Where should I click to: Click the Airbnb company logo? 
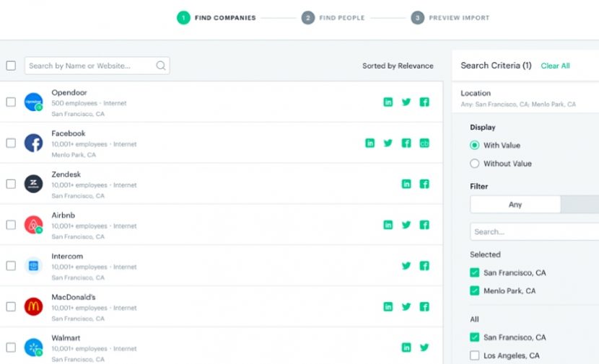click(x=34, y=225)
